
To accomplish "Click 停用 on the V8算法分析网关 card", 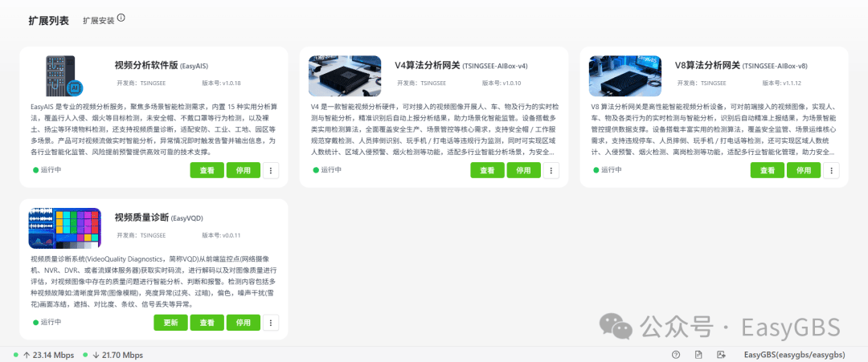I will (804, 170).
